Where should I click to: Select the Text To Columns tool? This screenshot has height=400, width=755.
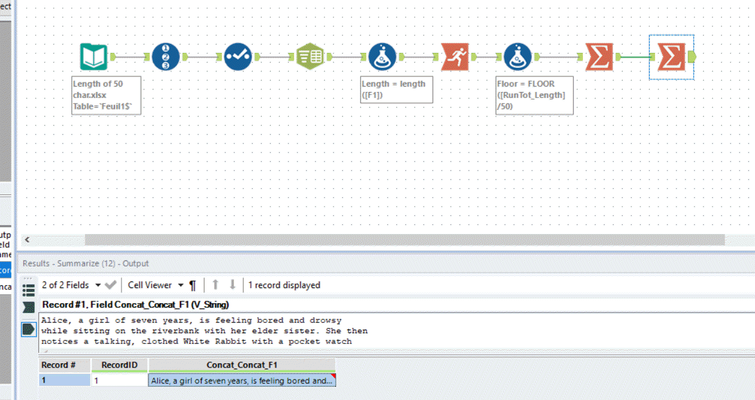tap(310, 57)
